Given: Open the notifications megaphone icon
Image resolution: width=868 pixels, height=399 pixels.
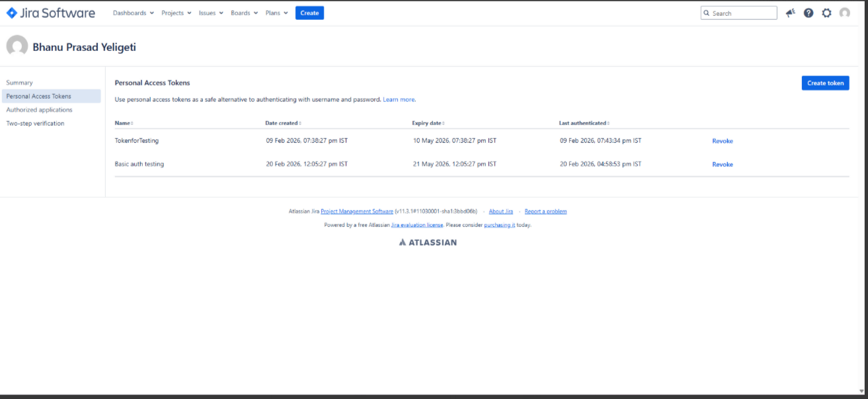Looking at the screenshot, I should 790,13.
